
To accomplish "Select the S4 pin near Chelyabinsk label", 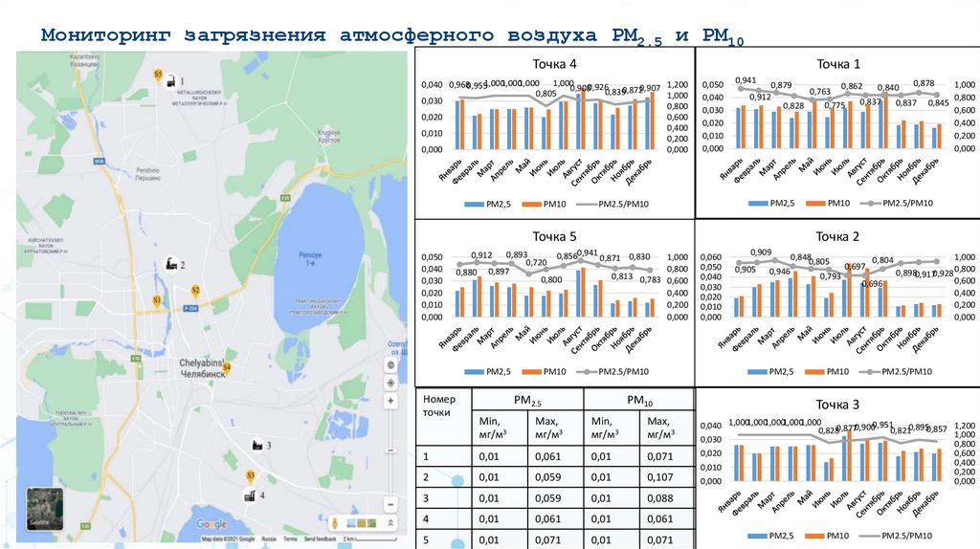I will tap(227, 367).
